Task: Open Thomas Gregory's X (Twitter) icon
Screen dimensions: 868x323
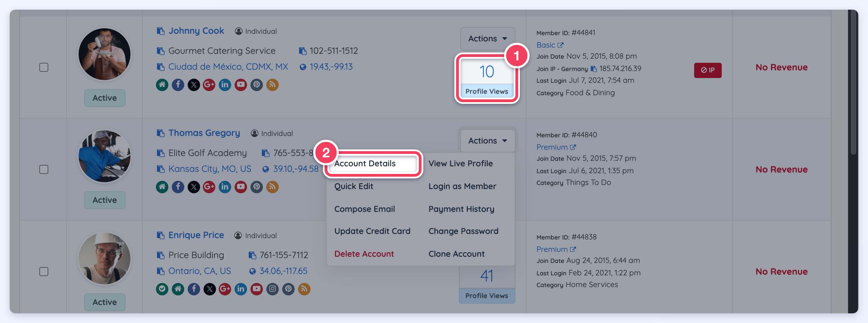Action: point(194,187)
